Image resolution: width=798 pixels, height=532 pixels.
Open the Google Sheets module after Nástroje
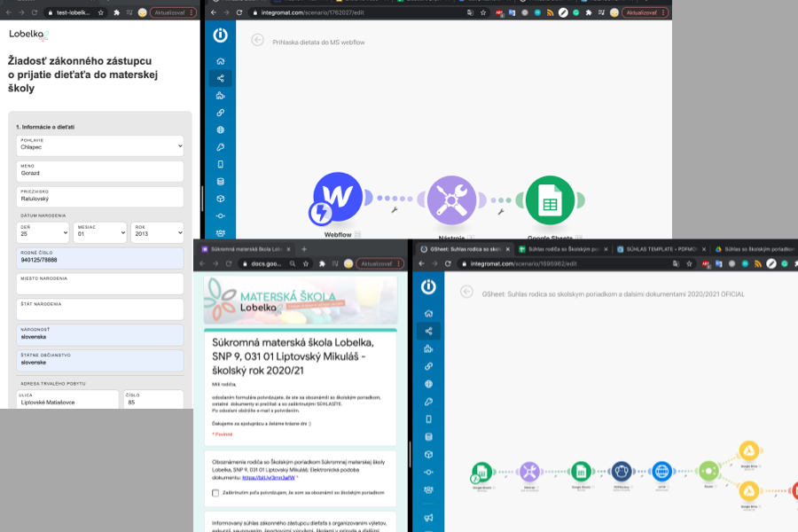[549, 199]
